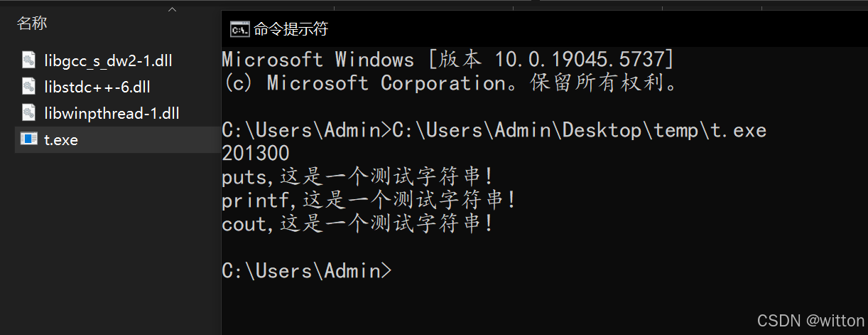Click the sort direction arrow above 名称
This screenshot has height=335, width=868.
(172, 9)
